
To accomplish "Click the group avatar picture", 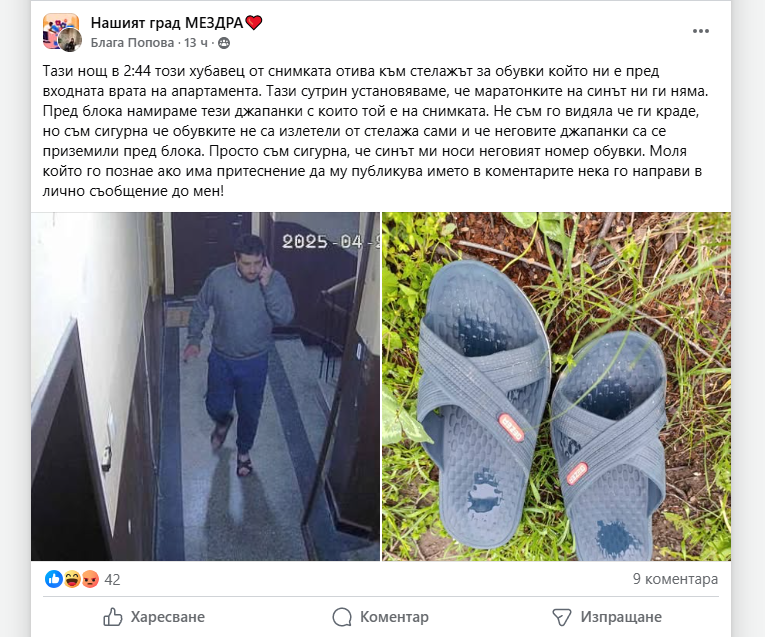I will click(x=62, y=32).
